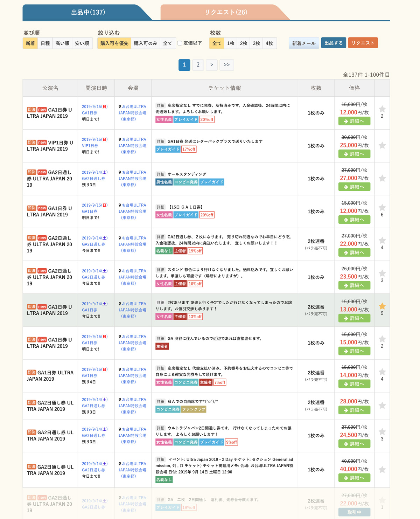The width and height of the screenshot is (420, 519).
Task: Sort listings by 日程
Action: pyautogui.click(x=45, y=43)
